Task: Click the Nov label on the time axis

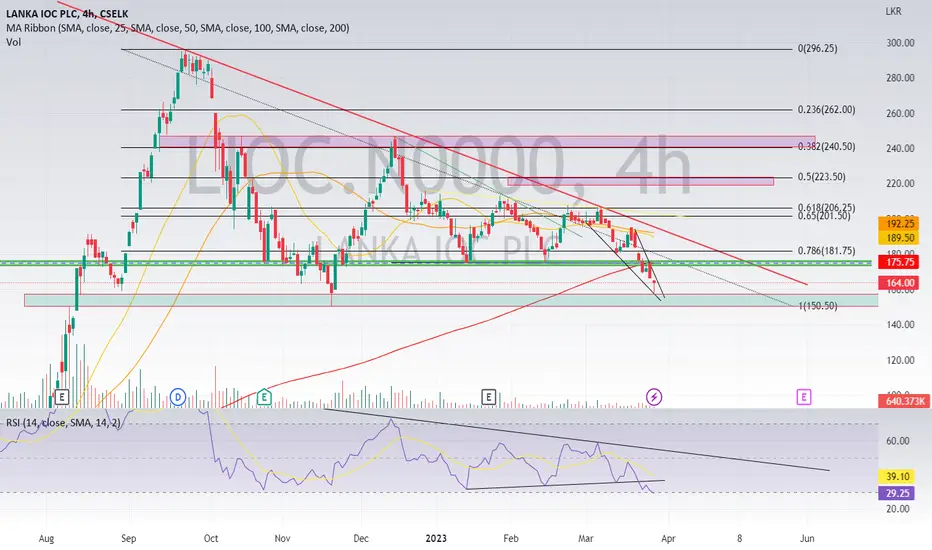Action: [282, 539]
